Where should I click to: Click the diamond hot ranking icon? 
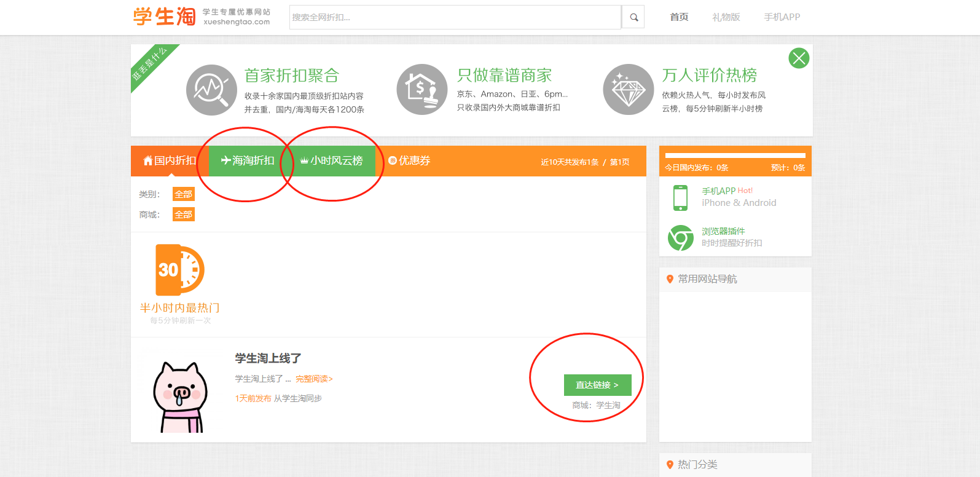(628, 90)
